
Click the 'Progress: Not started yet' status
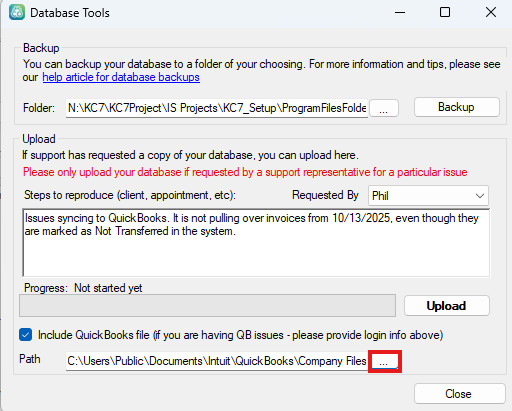83,288
